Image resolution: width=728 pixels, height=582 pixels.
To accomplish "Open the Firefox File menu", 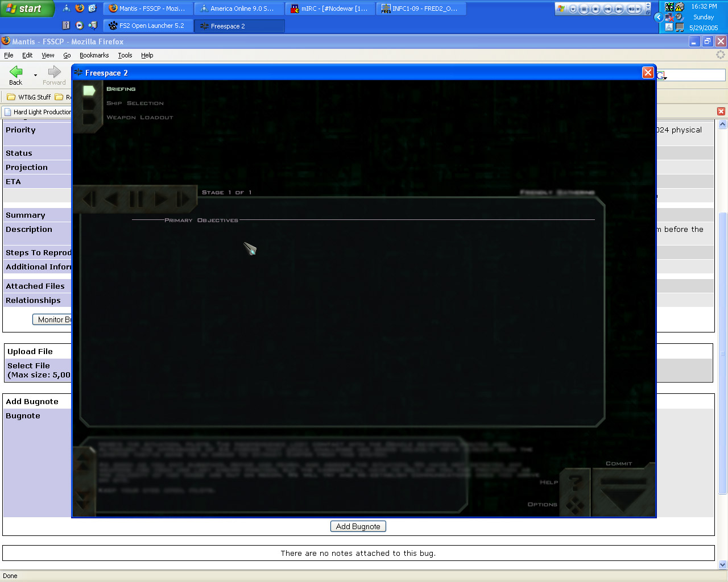I will click(x=9, y=55).
